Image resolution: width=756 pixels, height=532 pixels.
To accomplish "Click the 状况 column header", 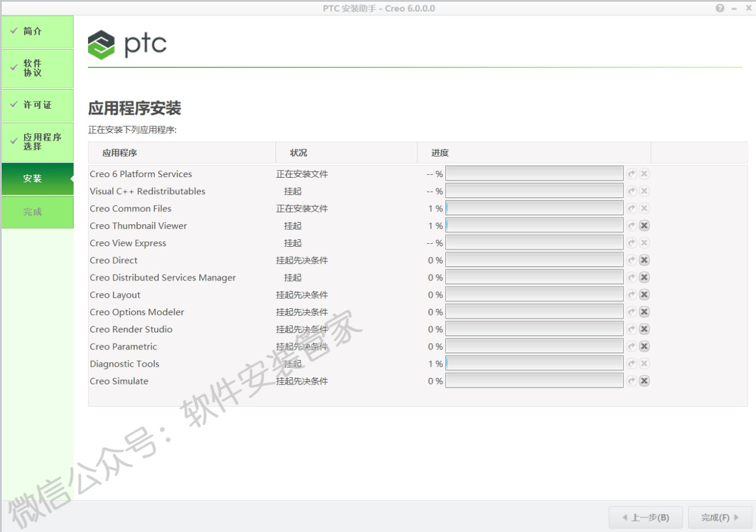I will [347, 152].
